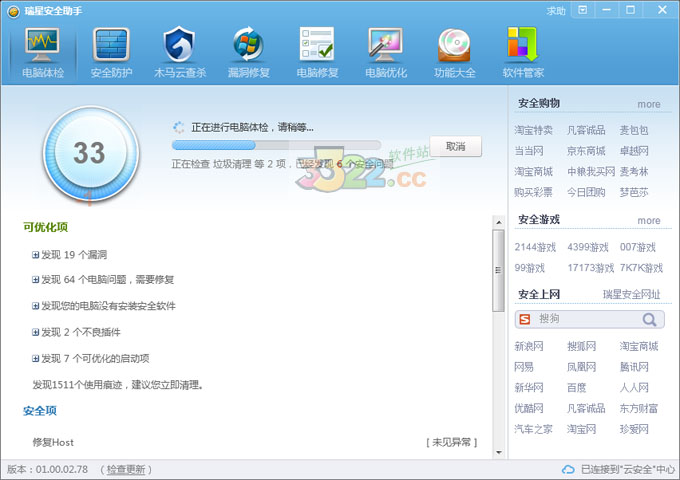Open the title bar dropdown menu button
The height and width of the screenshot is (480, 680).
[x=583, y=10]
